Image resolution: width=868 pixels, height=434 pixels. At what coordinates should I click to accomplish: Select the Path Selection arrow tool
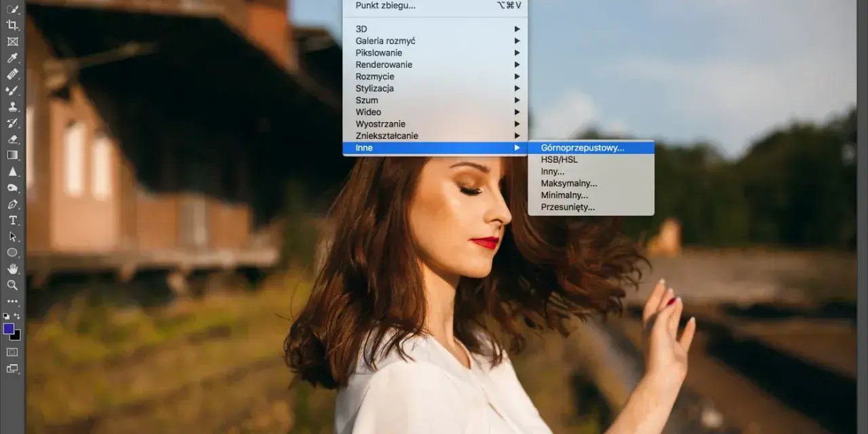coord(12,237)
